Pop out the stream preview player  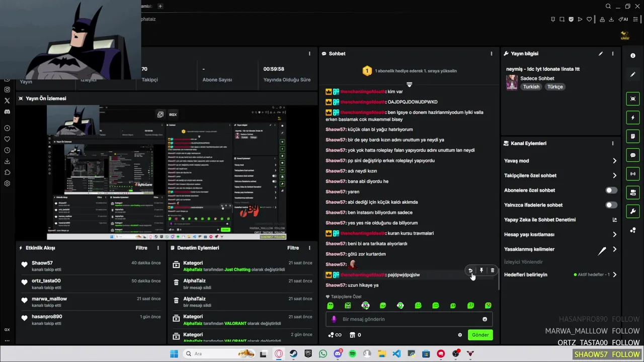coord(160,115)
